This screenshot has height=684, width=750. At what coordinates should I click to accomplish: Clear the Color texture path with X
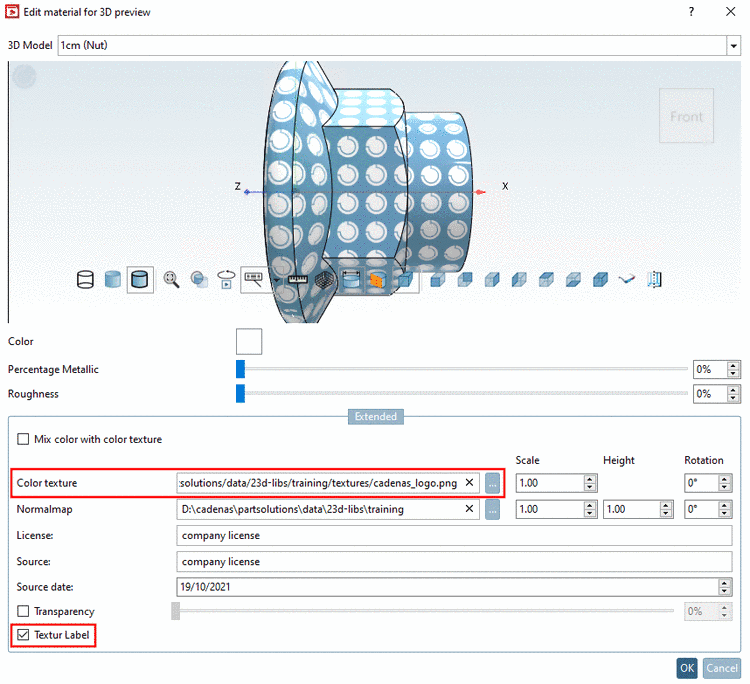(469, 483)
